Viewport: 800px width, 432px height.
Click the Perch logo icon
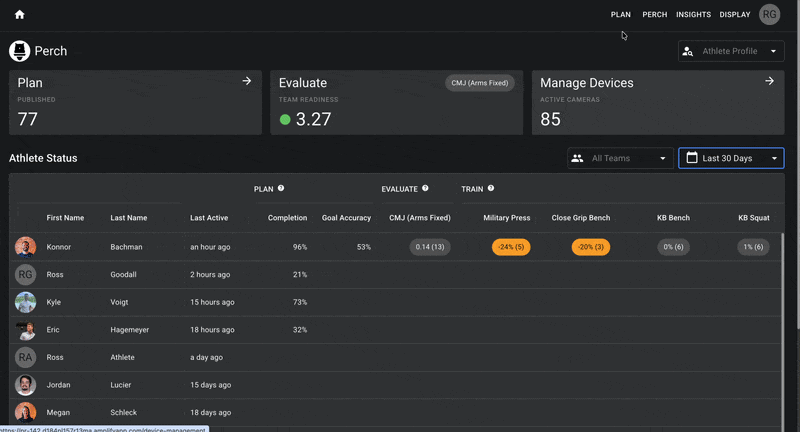pos(19,51)
